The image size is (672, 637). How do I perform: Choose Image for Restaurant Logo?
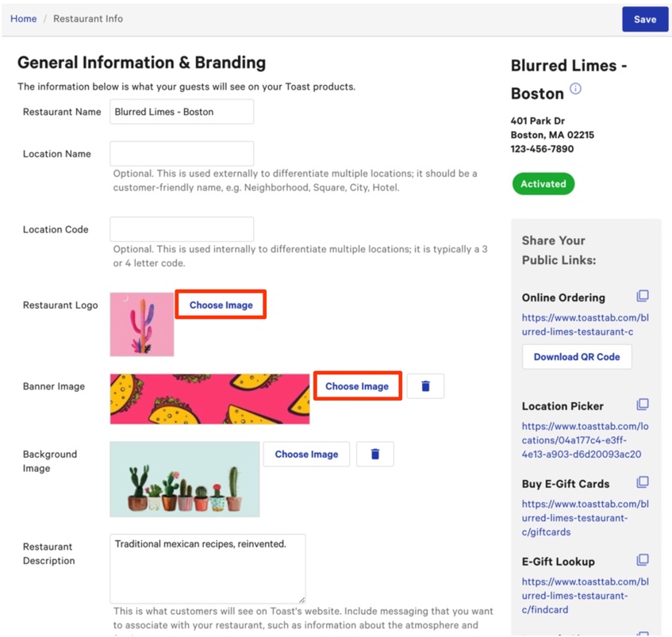click(221, 305)
